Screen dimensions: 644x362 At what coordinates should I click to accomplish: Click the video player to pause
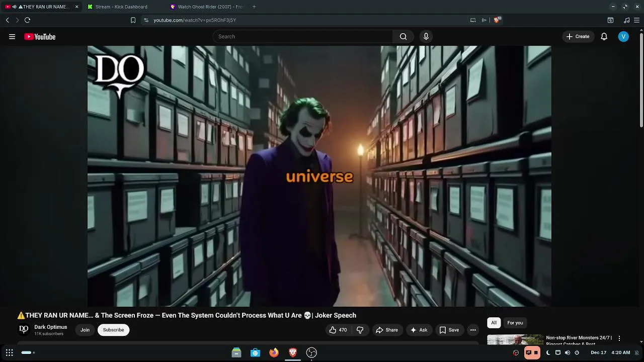pos(319,176)
